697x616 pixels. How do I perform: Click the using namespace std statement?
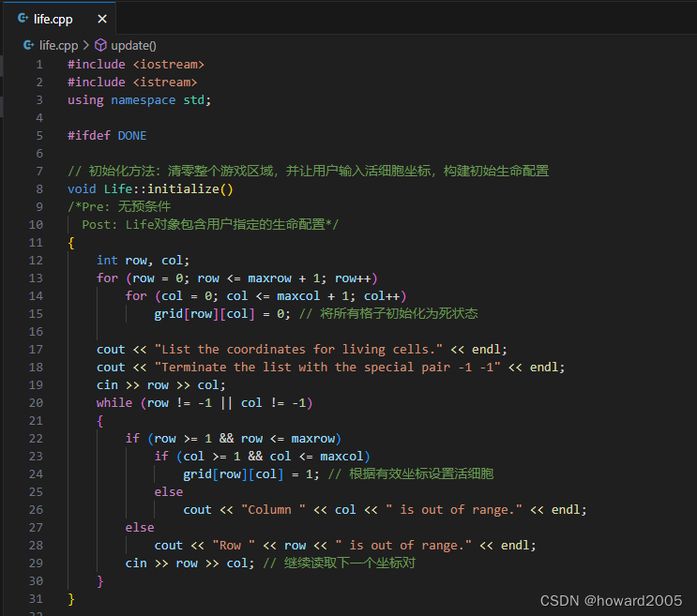coord(139,99)
